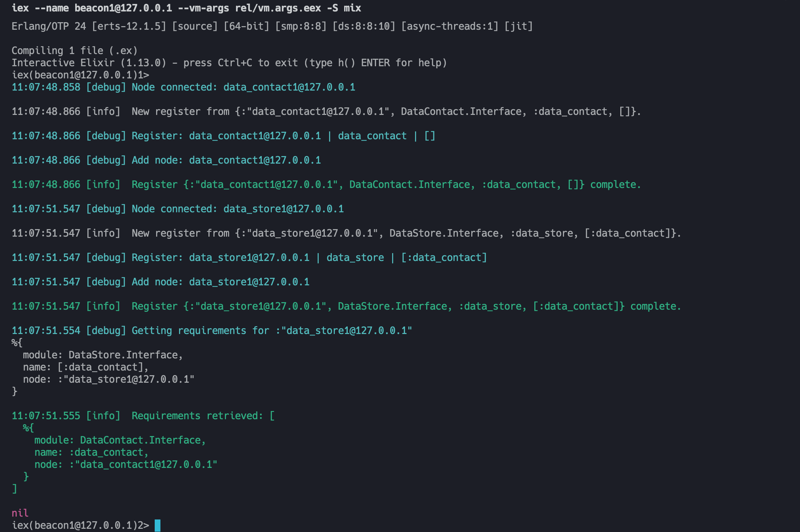Click the iex --name command line text
This screenshot has height=532, width=800.
(x=186, y=8)
